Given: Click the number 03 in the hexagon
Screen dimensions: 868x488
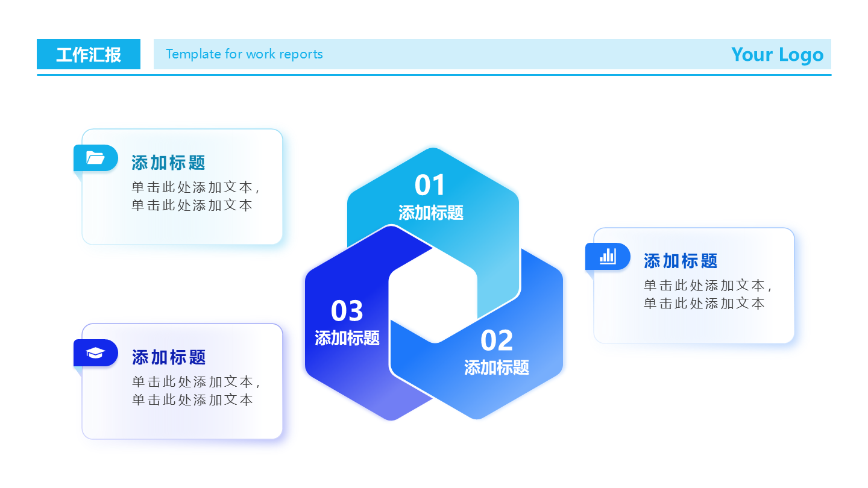Looking at the screenshot, I should click(347, 311).
